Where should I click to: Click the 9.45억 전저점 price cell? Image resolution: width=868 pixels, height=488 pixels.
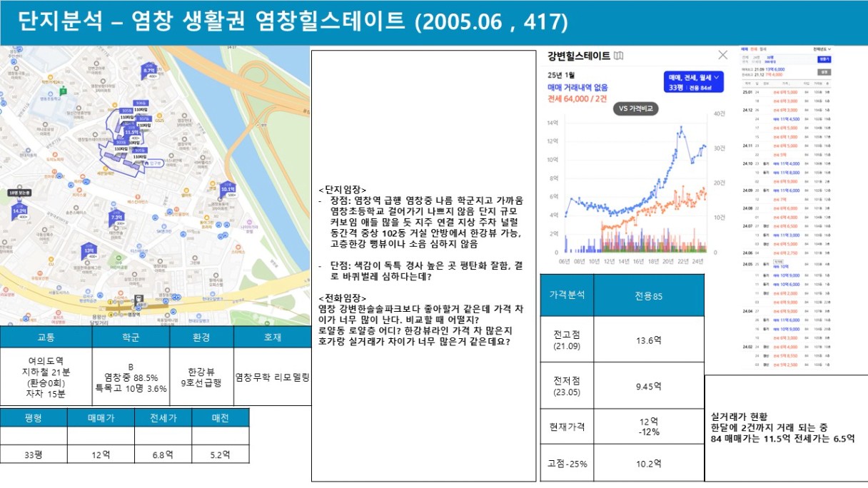click(649, 386)
